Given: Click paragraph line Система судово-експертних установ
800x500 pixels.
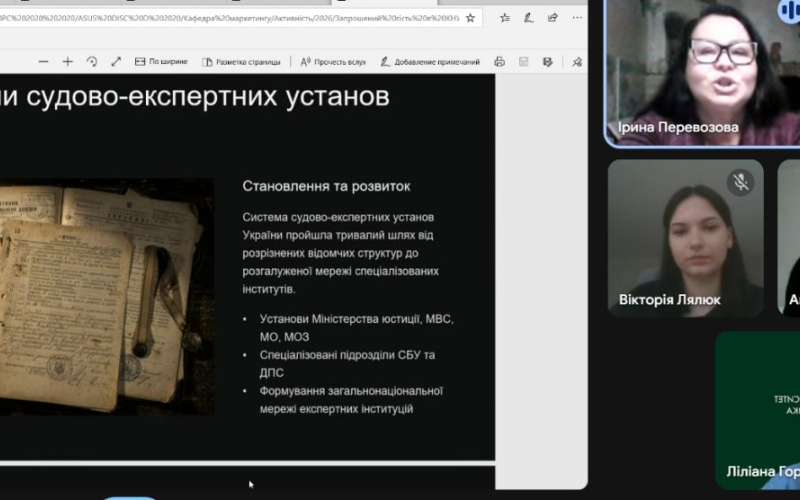Looking at the screenshot, I should click(338, 217).
